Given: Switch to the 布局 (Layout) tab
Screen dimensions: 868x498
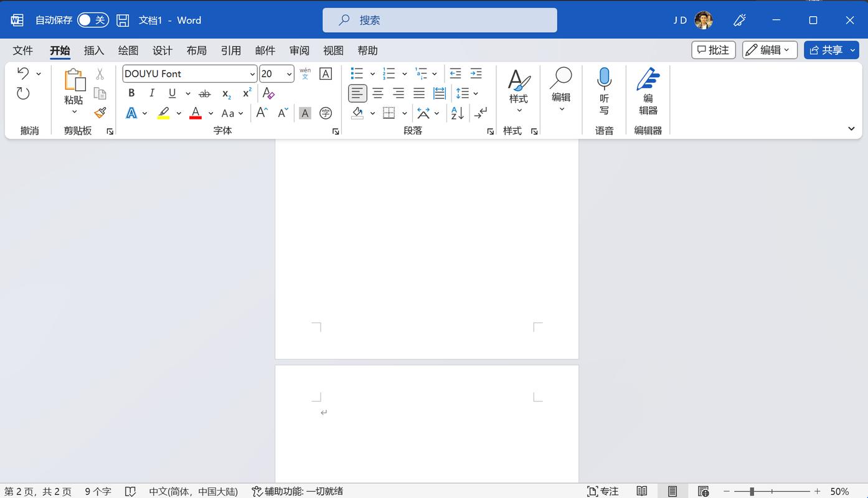Looking at the screenshot, I should (x=197, y=50).
